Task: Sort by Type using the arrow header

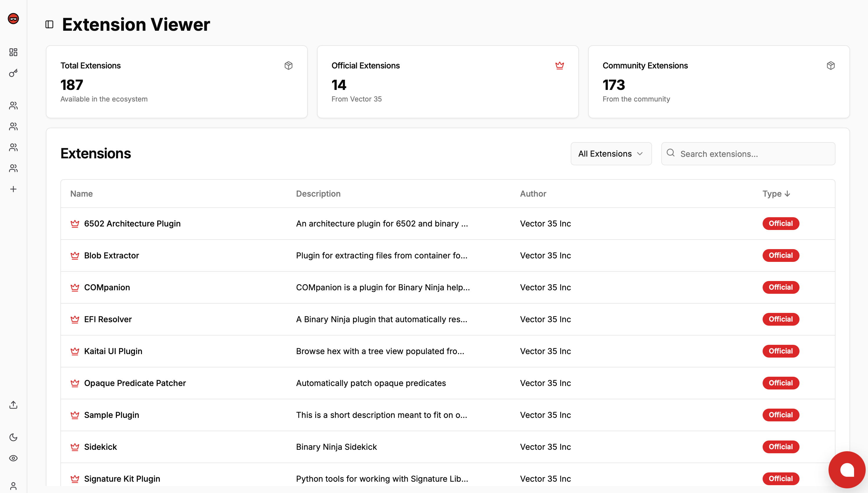Action: tap(776, 193)
